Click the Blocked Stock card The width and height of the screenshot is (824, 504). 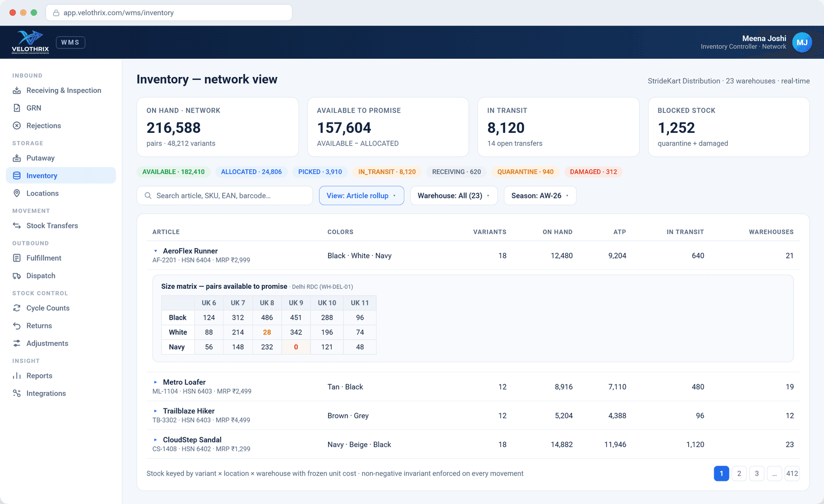coord(729,127)
